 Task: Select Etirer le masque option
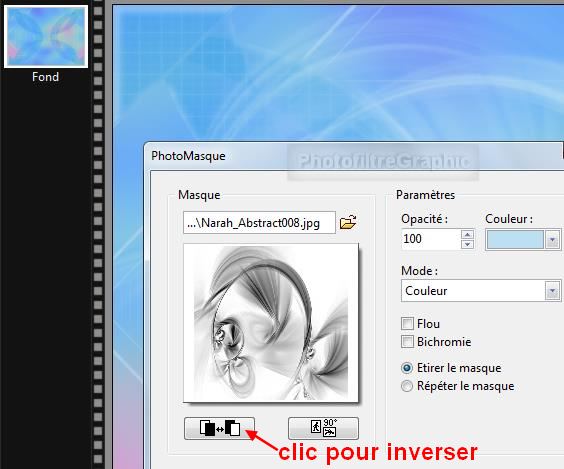click(x=407, y=368)
